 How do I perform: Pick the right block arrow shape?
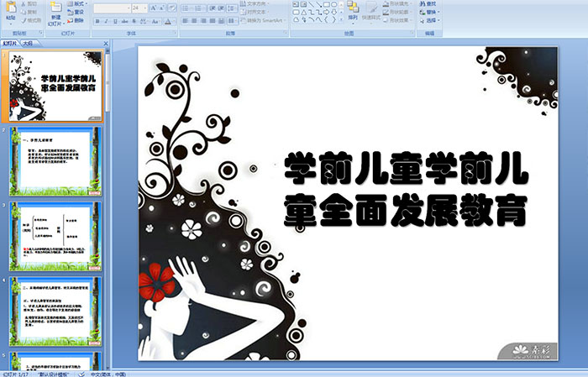click(x=327, y=12)
